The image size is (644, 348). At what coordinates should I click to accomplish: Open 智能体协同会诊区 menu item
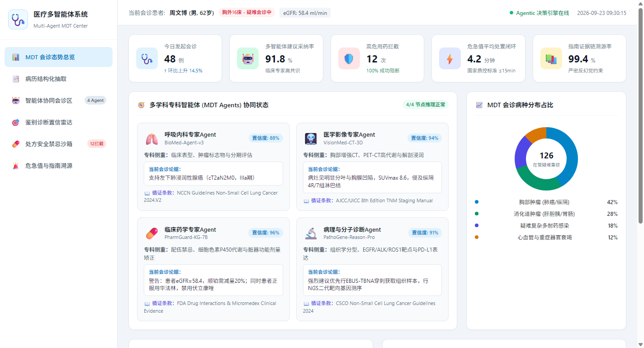pyautogui.click(x=58, y=100)
